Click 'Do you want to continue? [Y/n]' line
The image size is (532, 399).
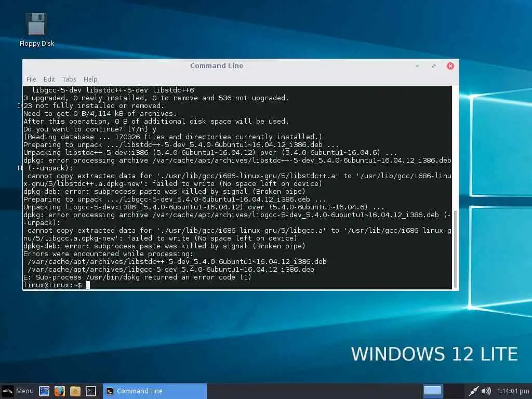[89, 129]
